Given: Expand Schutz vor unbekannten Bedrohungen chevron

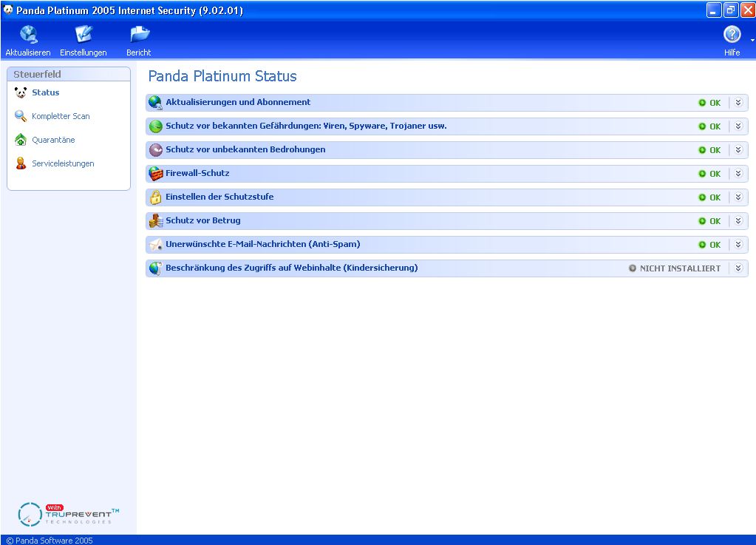Looking at the screenshot, I should click(738, 150).
